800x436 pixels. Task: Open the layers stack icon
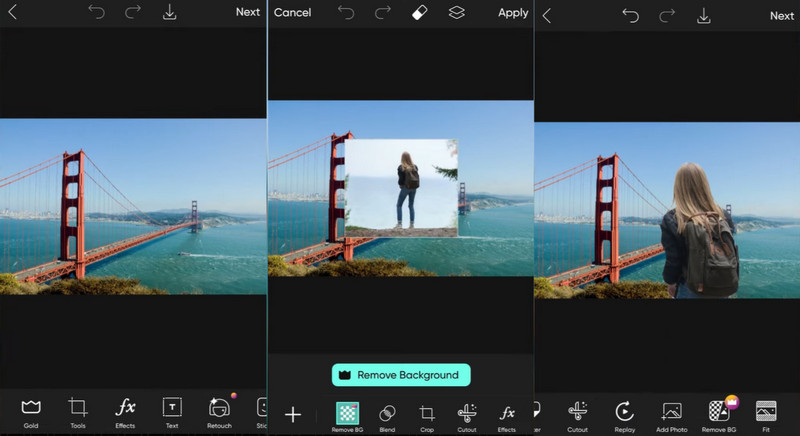457,13
